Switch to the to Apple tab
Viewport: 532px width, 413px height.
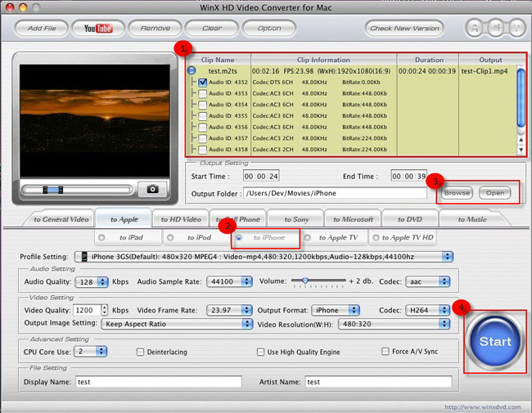124,219
